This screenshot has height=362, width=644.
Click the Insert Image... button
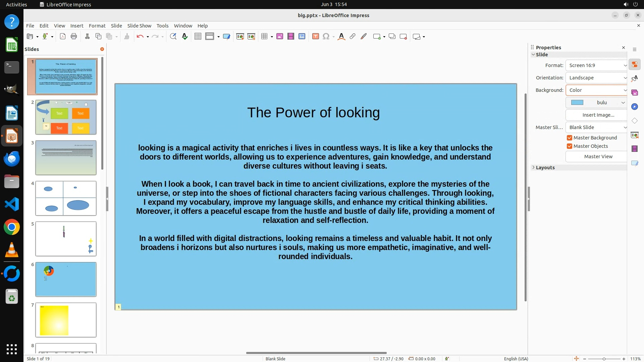pos(598,115)
